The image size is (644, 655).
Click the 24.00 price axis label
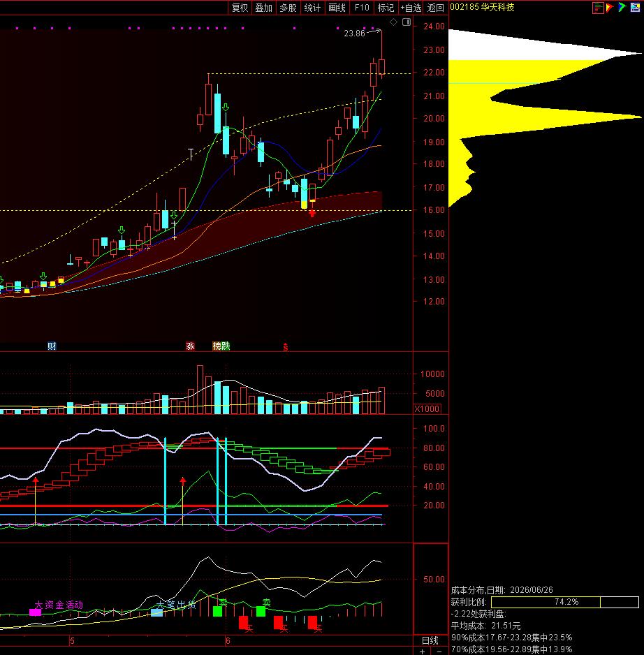coord(434,27)
